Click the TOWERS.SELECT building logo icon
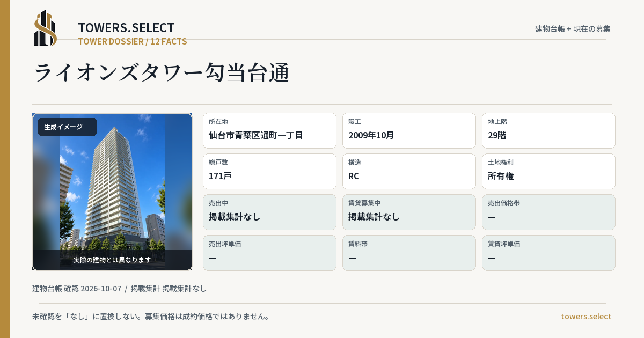The image size is (644, 338). tap(46, 28)
